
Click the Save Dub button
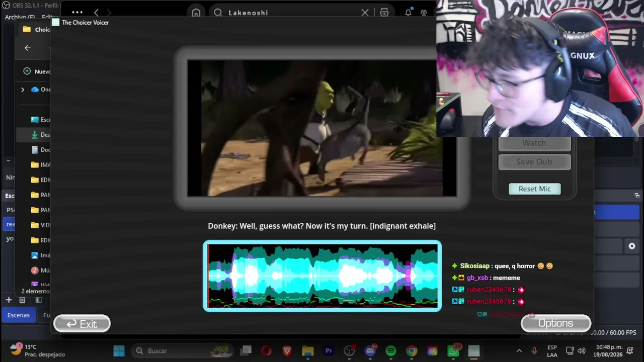click(534, 162)
